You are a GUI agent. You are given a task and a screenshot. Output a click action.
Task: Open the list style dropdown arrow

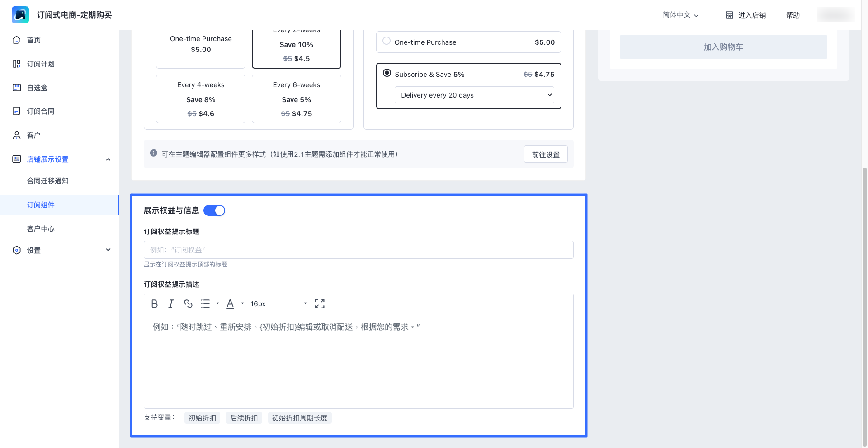217,304
